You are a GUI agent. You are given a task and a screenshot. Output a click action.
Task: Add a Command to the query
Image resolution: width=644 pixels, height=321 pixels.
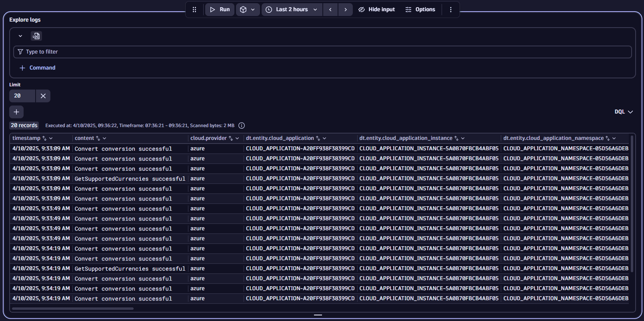(38, 68)
